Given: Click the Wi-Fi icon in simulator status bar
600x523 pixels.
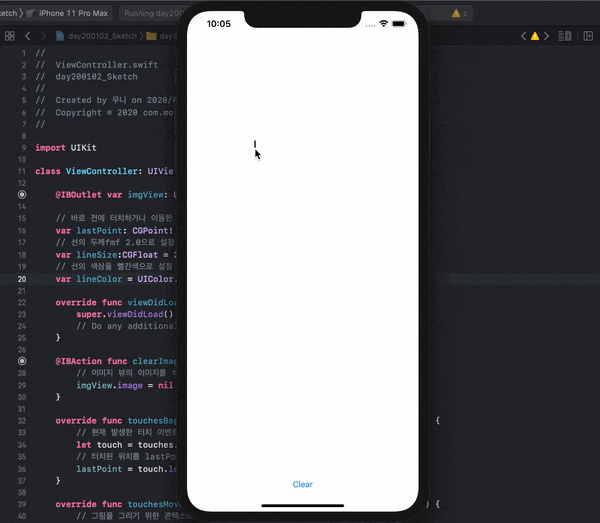Looking at the screenshot, I should 383,24.
